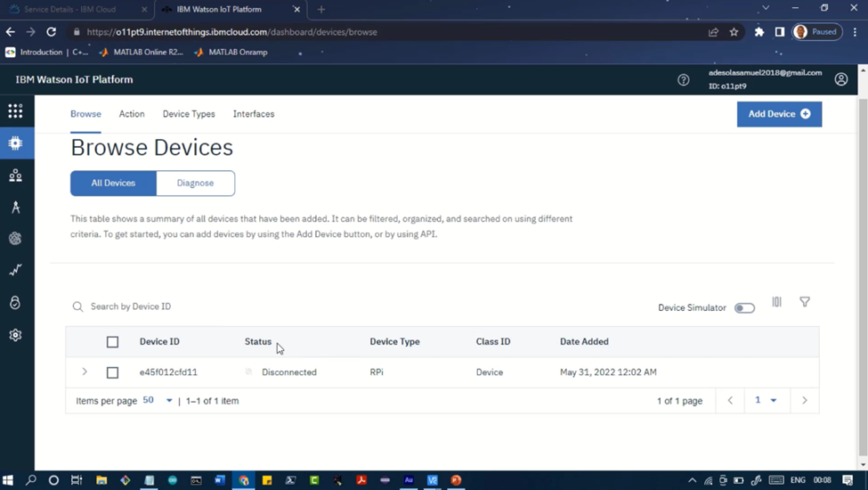Reload the page in browser
The image size is (868, 490).
(x=51, y=32)
